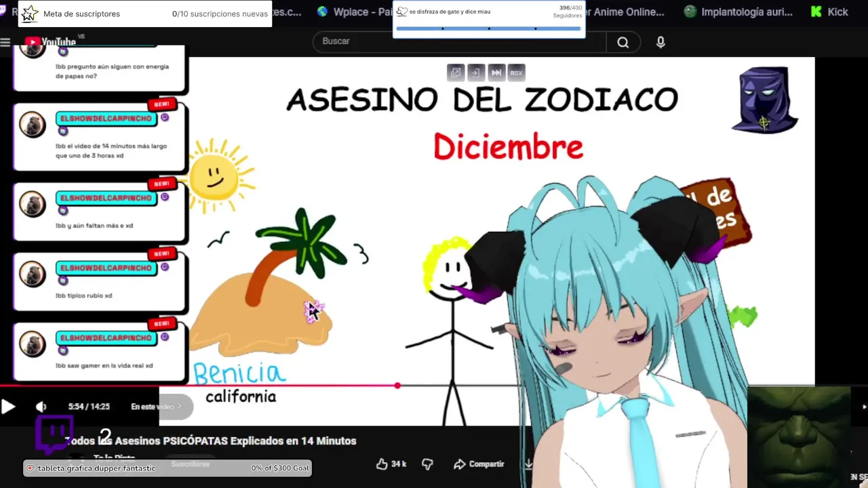Click chat message 'y aún faltan más e xd'

pos(94,226)
